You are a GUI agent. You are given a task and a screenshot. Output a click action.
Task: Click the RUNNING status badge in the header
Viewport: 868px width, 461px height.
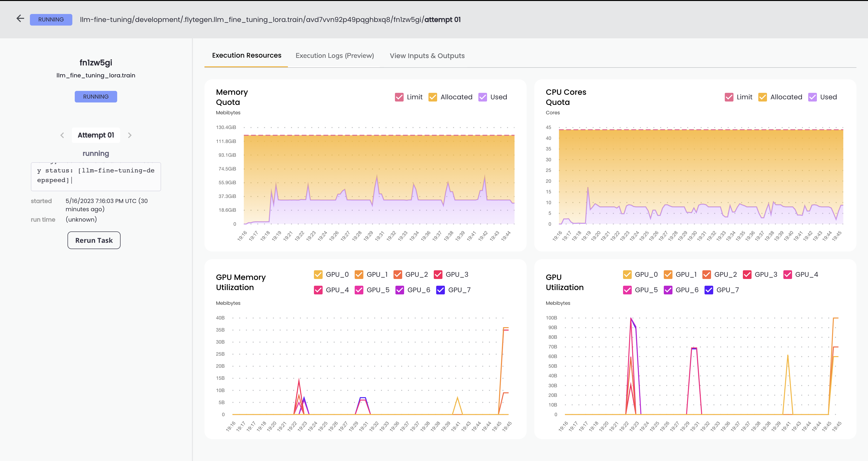point(51,19)
